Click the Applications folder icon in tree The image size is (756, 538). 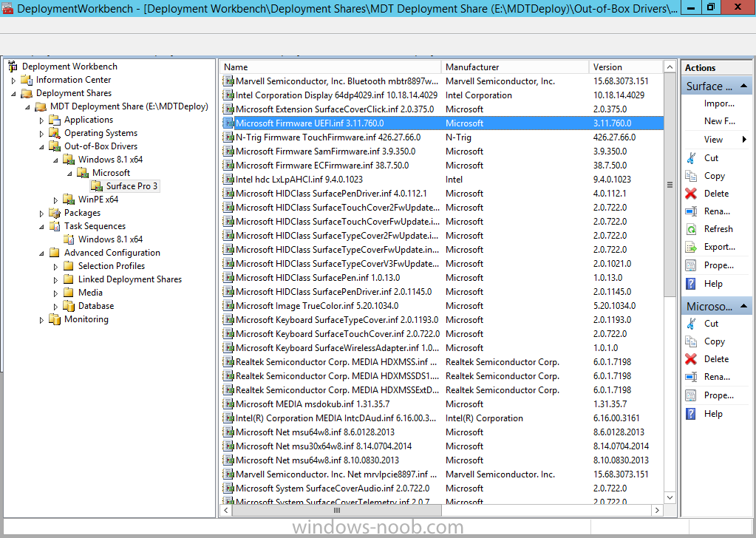click(55, 120)
